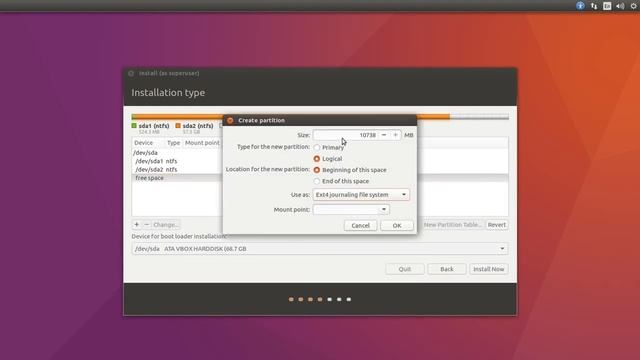Click the Mount point column header

(x=202, y=143)
